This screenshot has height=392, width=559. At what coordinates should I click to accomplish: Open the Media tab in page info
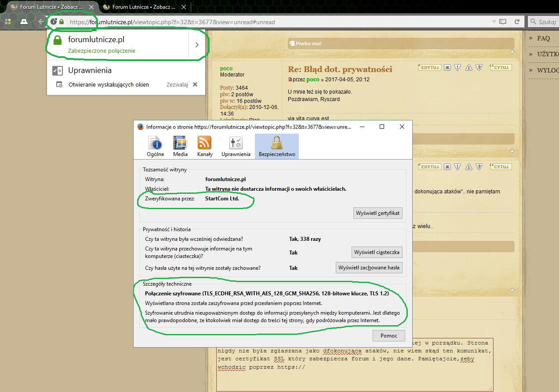[x=180, y=146]
